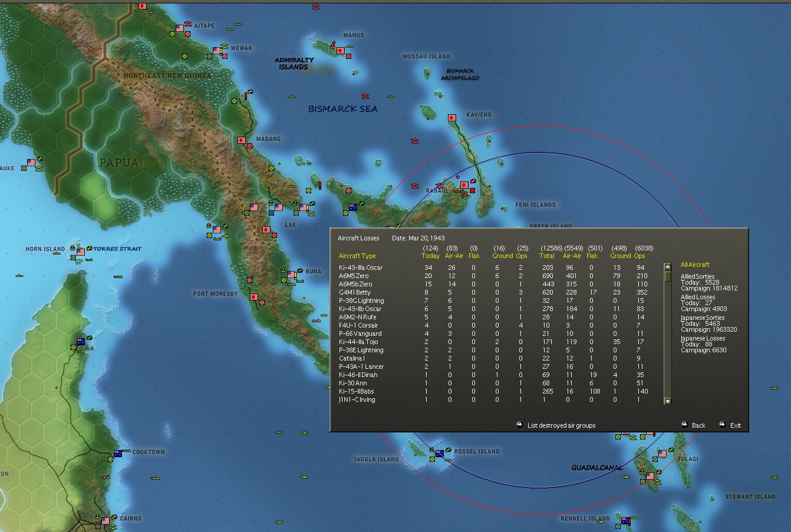
Task: Select the Japanese flag base on Manus
Action: (341, 51)
